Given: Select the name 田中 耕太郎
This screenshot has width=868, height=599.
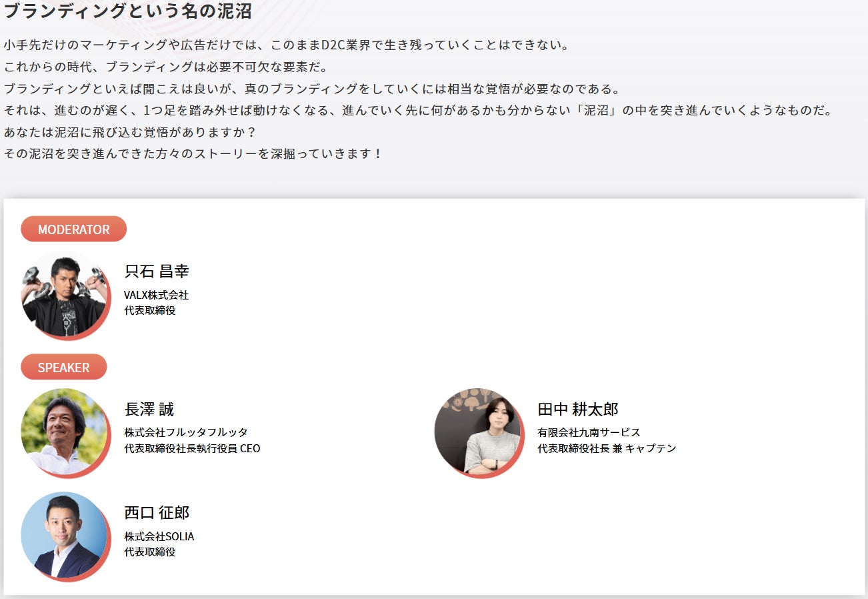Looking at the screenshot, I should coord(578,409).
